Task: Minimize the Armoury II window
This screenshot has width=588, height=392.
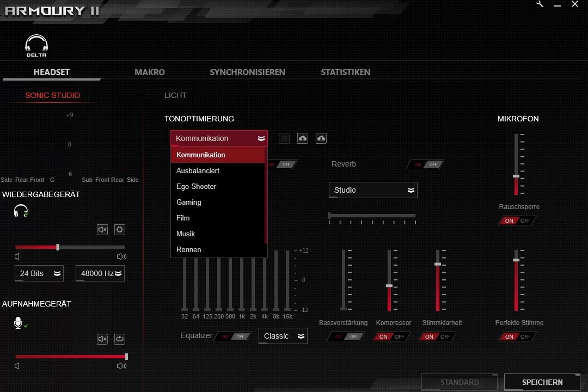Action: (558, 5)
